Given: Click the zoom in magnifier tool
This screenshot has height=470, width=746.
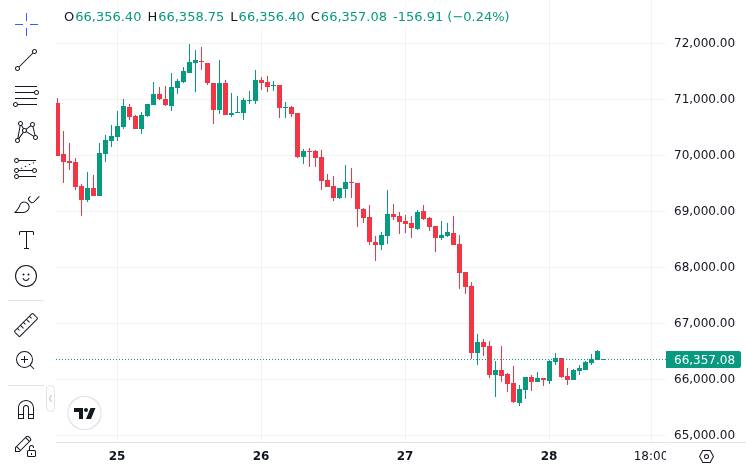Looking at the screenshot, I should point(26,361).
